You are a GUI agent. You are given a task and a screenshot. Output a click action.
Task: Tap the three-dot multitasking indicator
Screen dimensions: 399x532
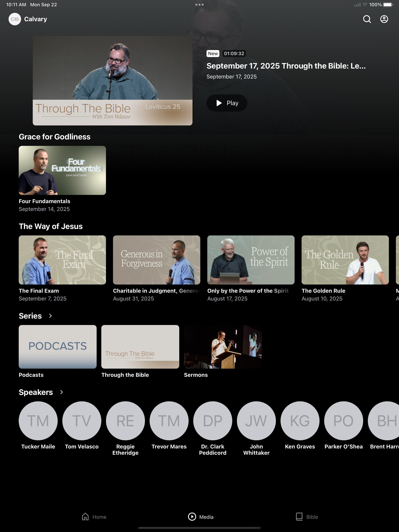(199, 4)
